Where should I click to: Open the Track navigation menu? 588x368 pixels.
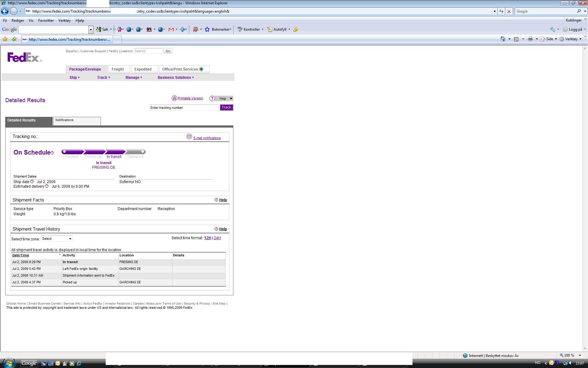pos(103,78)
